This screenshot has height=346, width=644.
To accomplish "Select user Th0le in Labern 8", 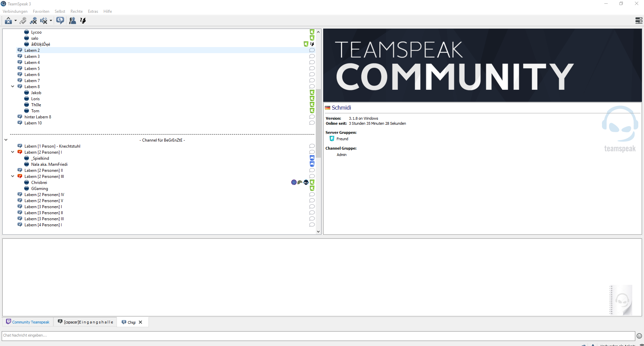I will pos(36,105).
